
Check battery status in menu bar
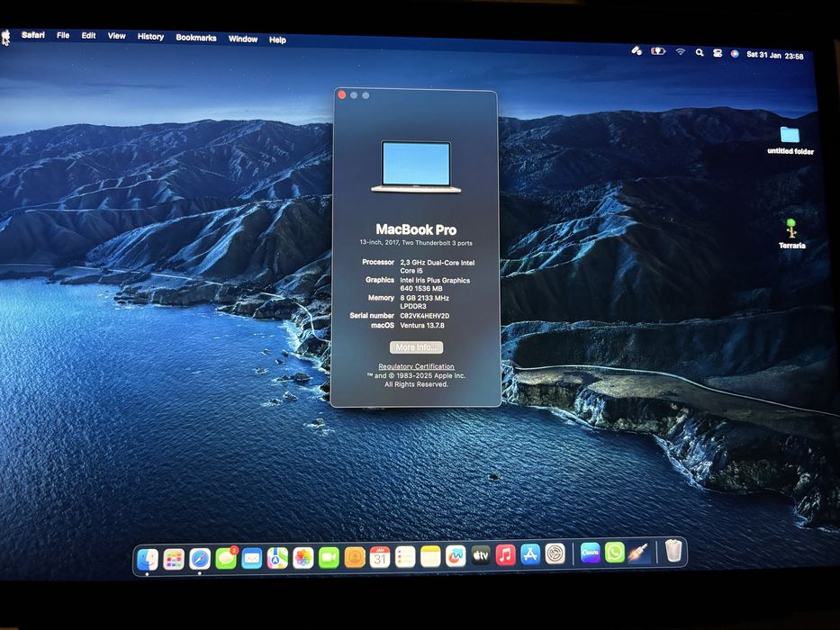click(x=657, y=51)
